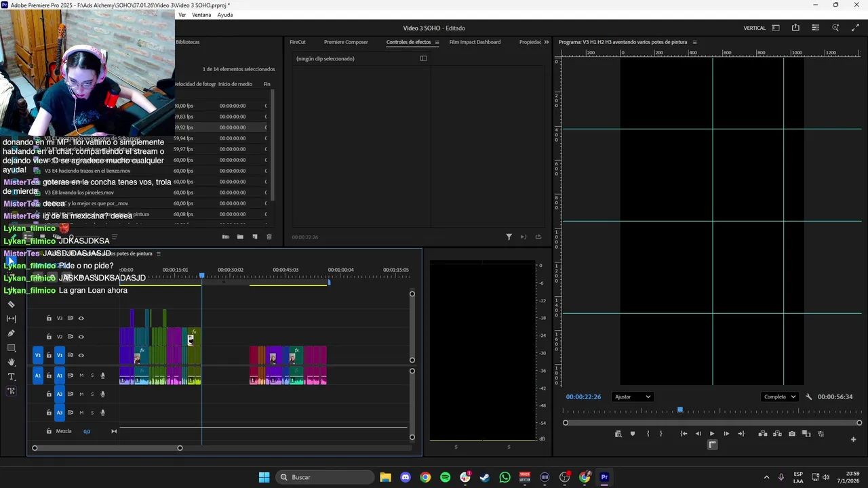
Task: Toggle lock on track V3
Action: [x=49, y=318]
